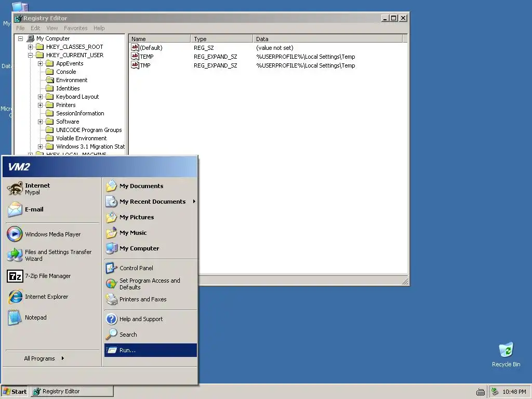This screenshot has height=399, width=532.
Task: Open Mypal Internet browser icon
Action: (x=15, y=189)
